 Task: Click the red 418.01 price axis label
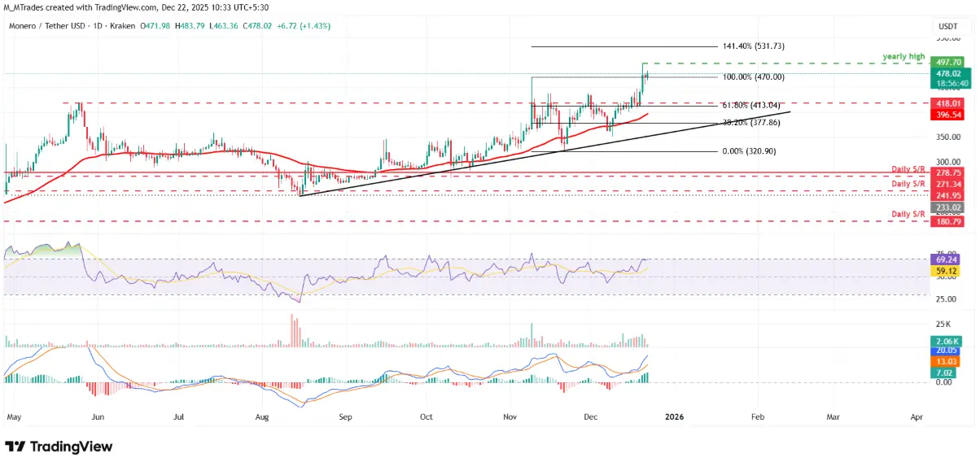[951, 103]
